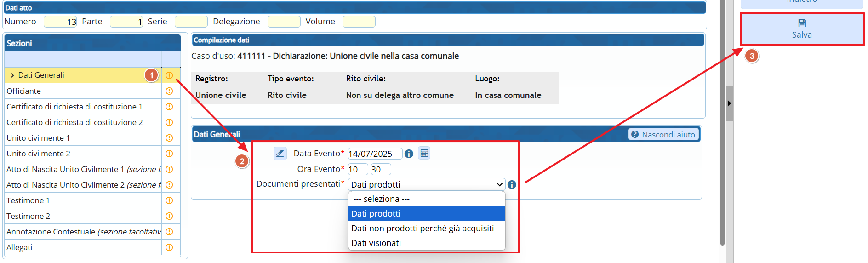The height and width of the screenshot is (263, 868).
Task: Click the calendar icon beside Data Evento
Action: (424, 154)
